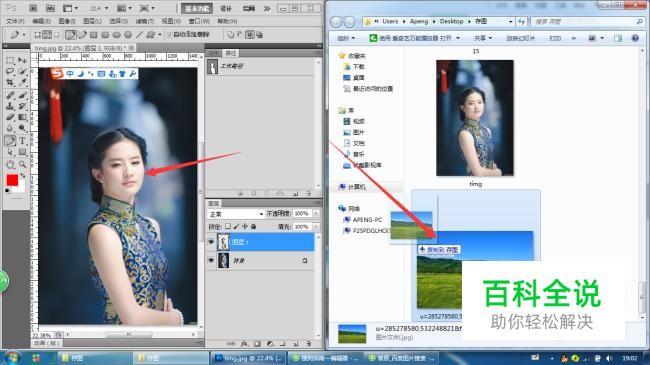Open Explorer change view dropdown arrow

click(x=602, y=38)
